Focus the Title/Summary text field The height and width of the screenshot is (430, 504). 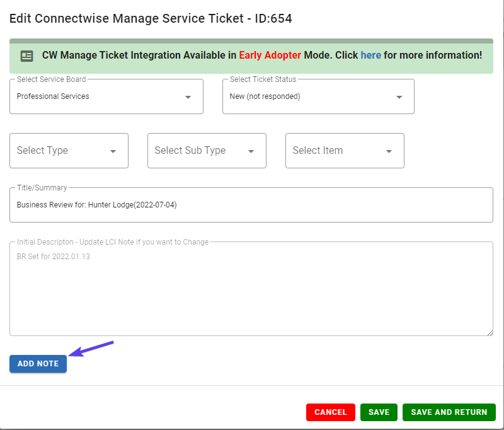(x=251, y=205)
